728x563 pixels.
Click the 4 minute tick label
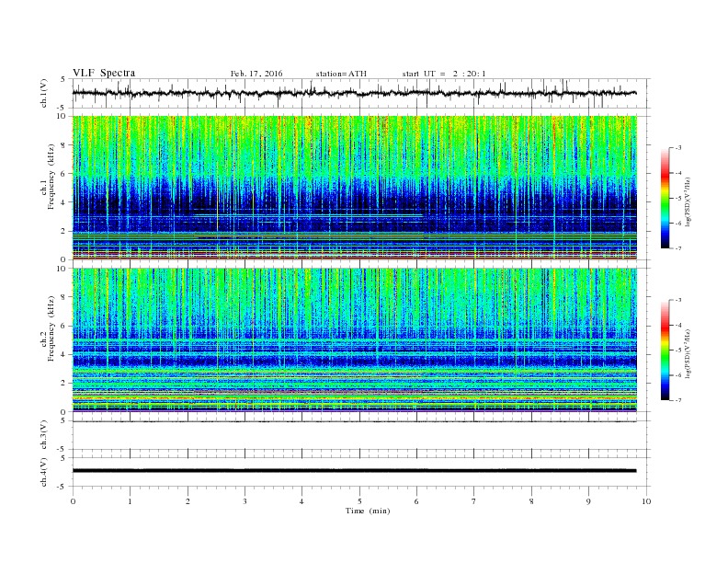pos(302,501)
